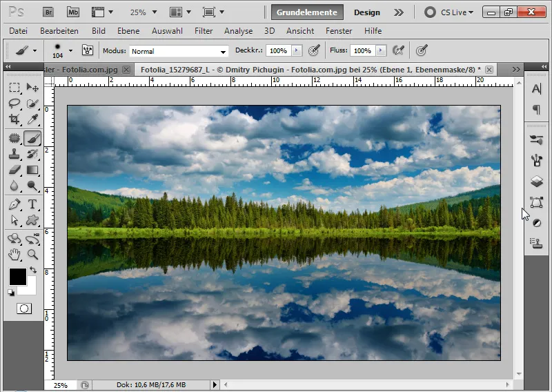Viewport: 552px width, 392px height.
Task: Open the Bearbeiten menu
Action: click(x=59, y=31)
